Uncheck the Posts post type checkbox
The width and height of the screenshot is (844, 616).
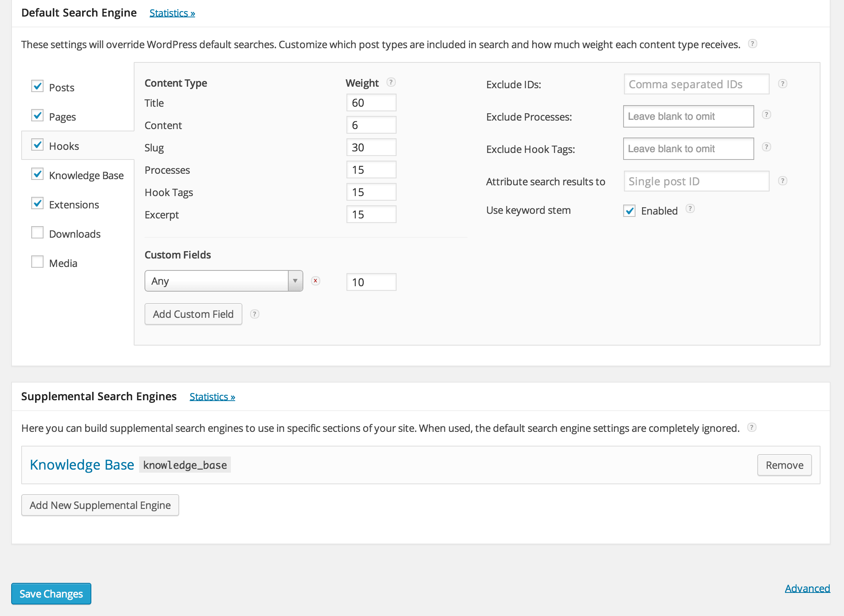click(x=37, y=86)
